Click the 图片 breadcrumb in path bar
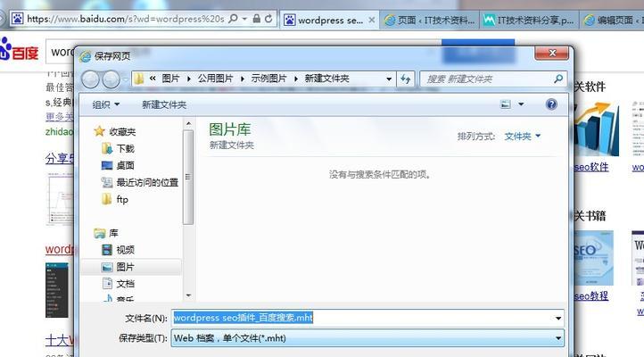Screen dimensions: 644x357 170,79
